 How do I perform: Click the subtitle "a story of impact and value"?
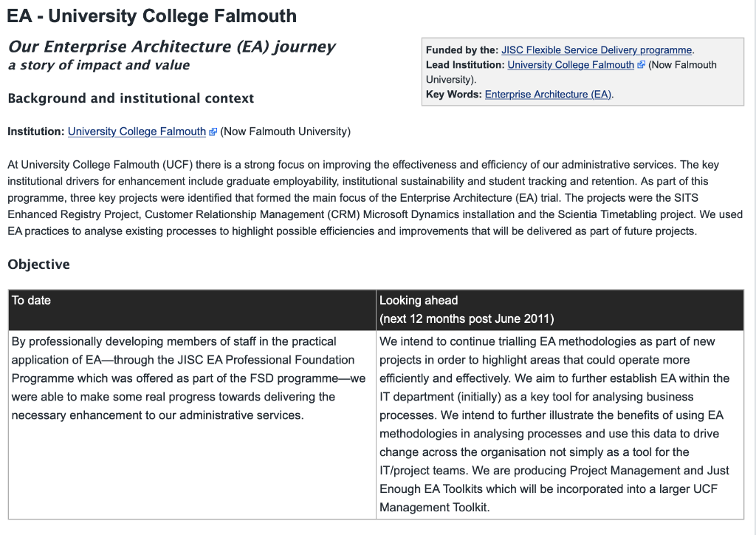[98, 65]
